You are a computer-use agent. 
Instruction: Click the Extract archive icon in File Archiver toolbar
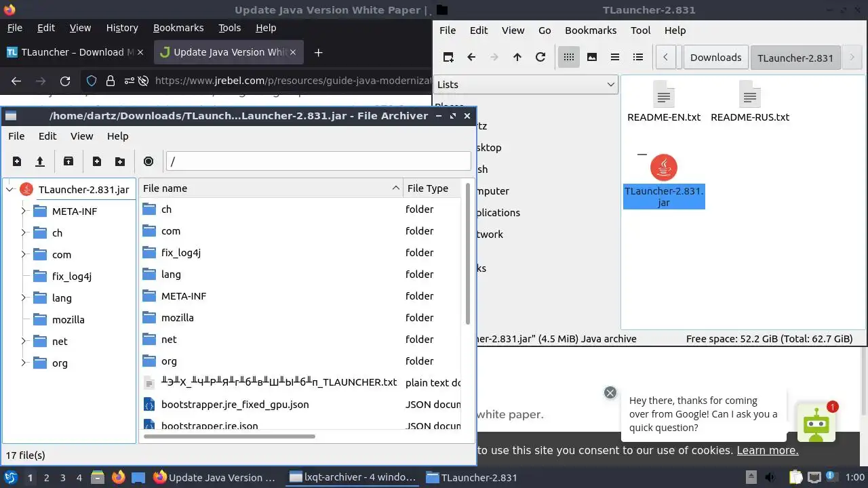click(68, 161)
